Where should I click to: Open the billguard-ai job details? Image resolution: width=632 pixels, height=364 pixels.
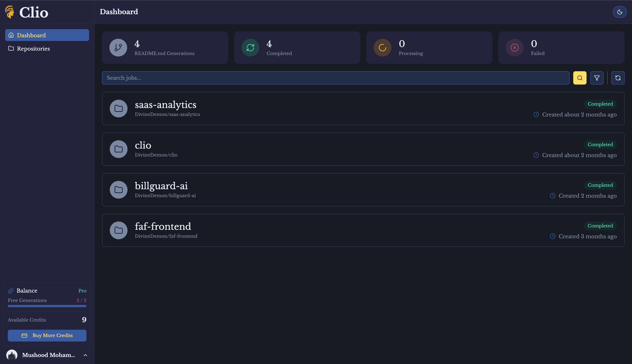tap(363, 190)
